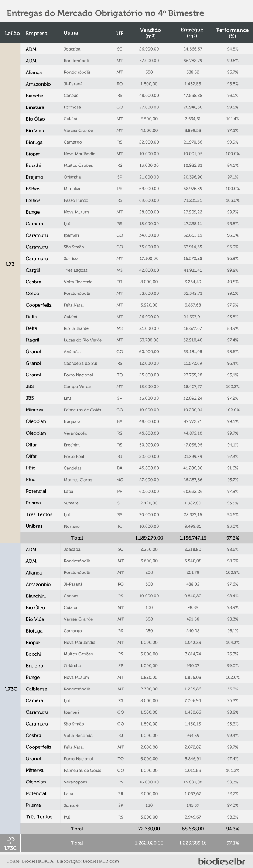Click the L73C auction group label
The image size is (253, 868).
(11, 689)
